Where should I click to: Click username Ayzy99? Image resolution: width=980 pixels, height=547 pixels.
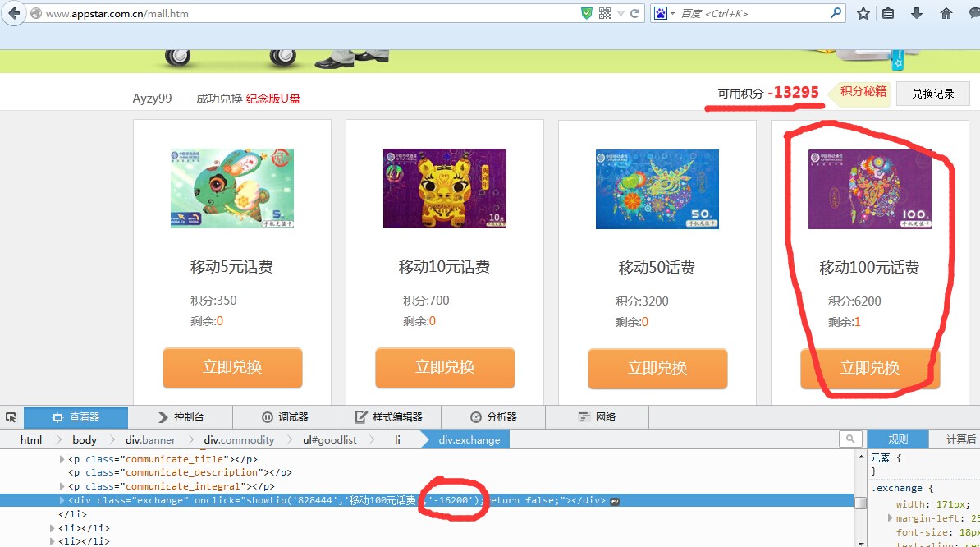point(152,99)
